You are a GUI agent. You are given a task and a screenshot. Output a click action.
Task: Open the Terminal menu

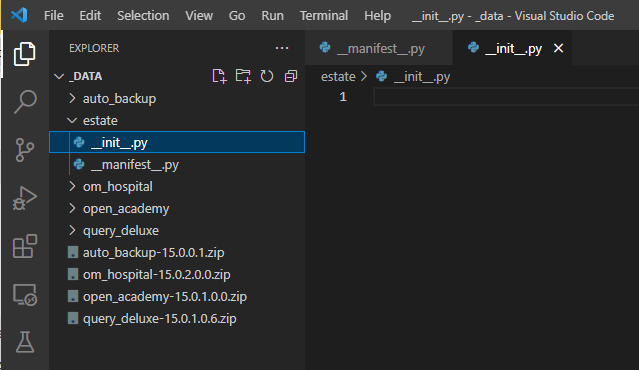pyautogui.click(x=324, y=15)
